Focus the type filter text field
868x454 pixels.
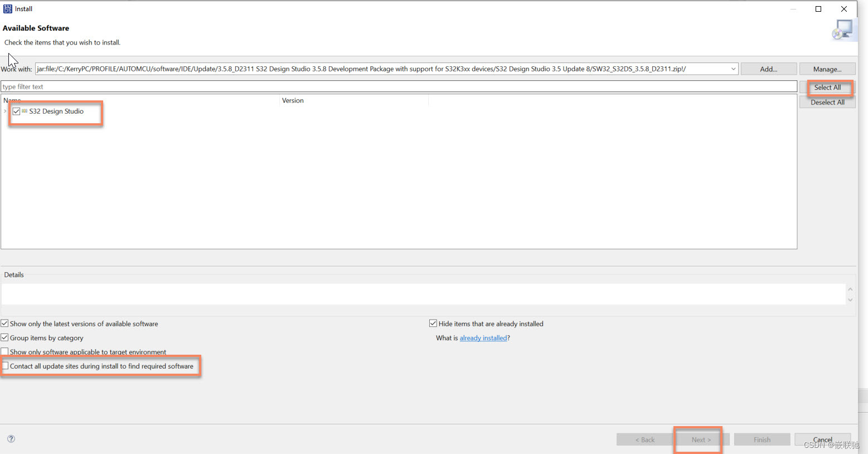tap(399, 86)
